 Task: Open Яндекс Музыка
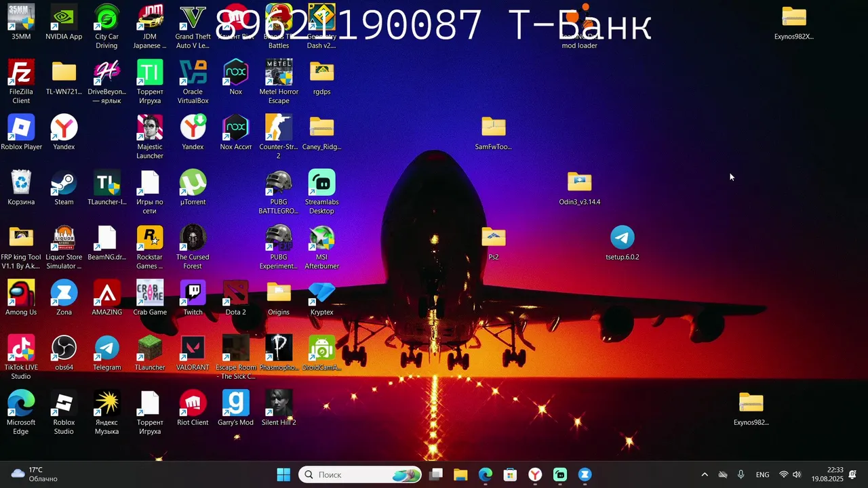[106, 412]
